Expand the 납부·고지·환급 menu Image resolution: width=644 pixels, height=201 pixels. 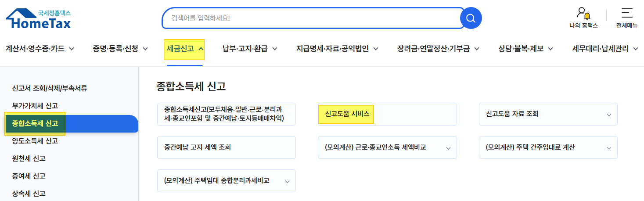(250, 48)
